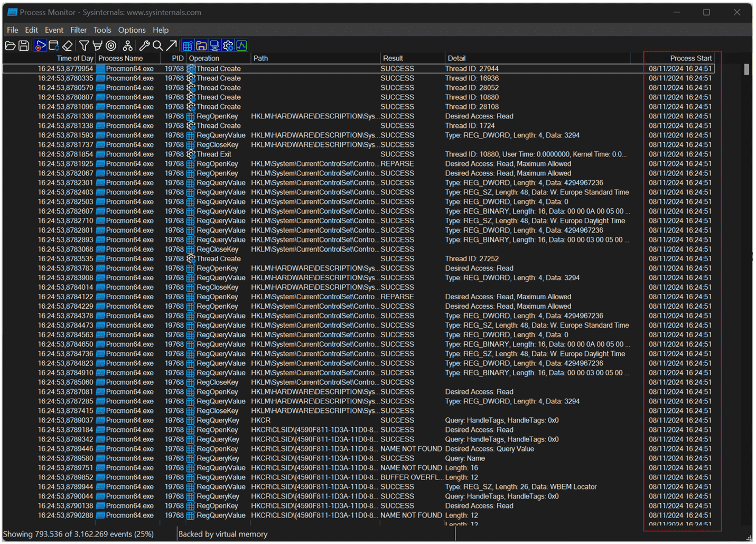
Task: Click 'Desired Access: Query Value' detail
Action: [490, 449]
